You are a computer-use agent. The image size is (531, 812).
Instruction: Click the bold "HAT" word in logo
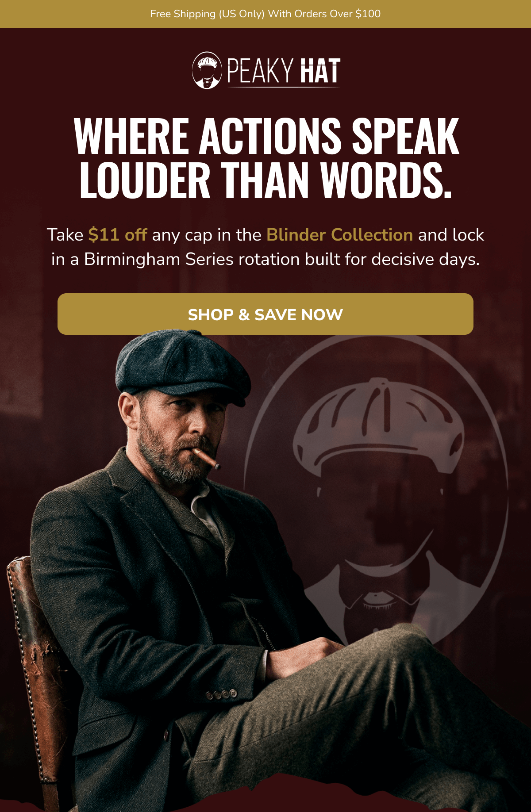320,71
